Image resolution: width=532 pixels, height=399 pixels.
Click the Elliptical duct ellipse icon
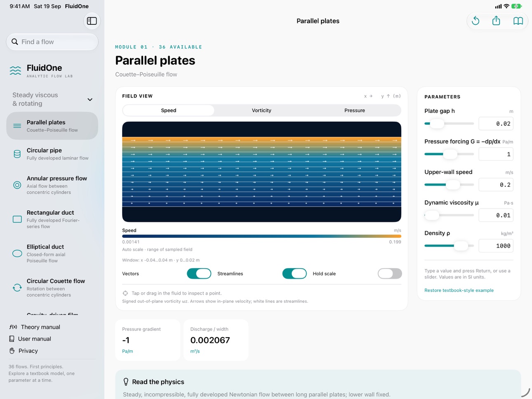17,253
